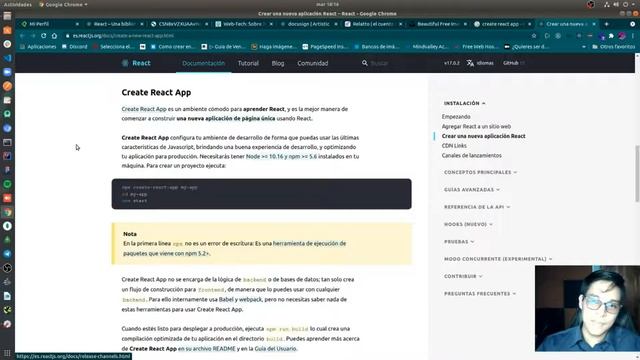Open the v17.0.2 version link
The width and height of the screenshot is (640, 360).
[451, 63]
